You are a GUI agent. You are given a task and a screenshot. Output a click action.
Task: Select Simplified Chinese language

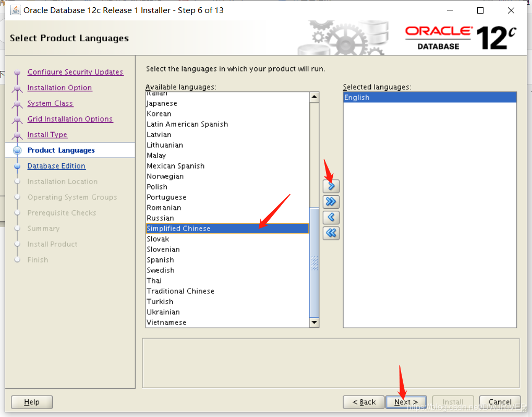(227, 229)
